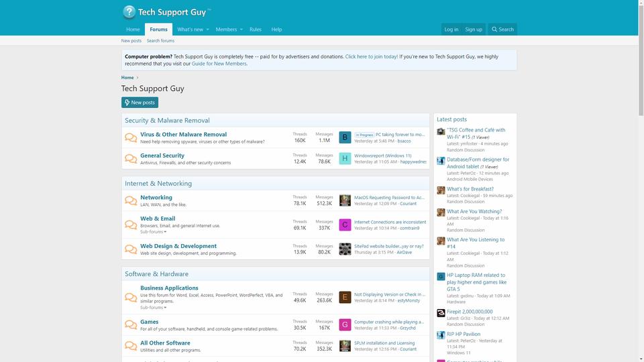Viewport: 644px width, 362px height.
Task: Open the Members nav tab
Action: coord(226,29)
